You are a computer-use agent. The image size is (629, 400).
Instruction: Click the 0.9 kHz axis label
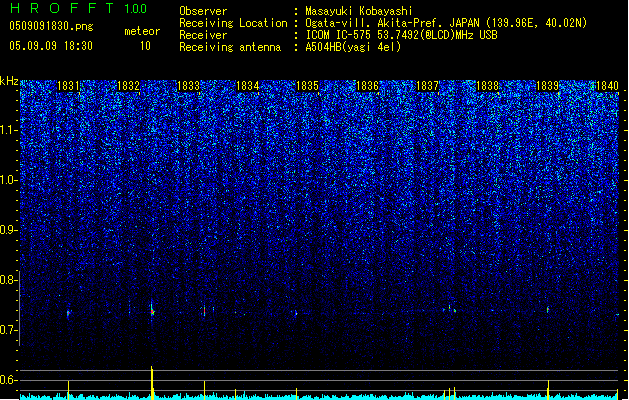coord(8,230)
